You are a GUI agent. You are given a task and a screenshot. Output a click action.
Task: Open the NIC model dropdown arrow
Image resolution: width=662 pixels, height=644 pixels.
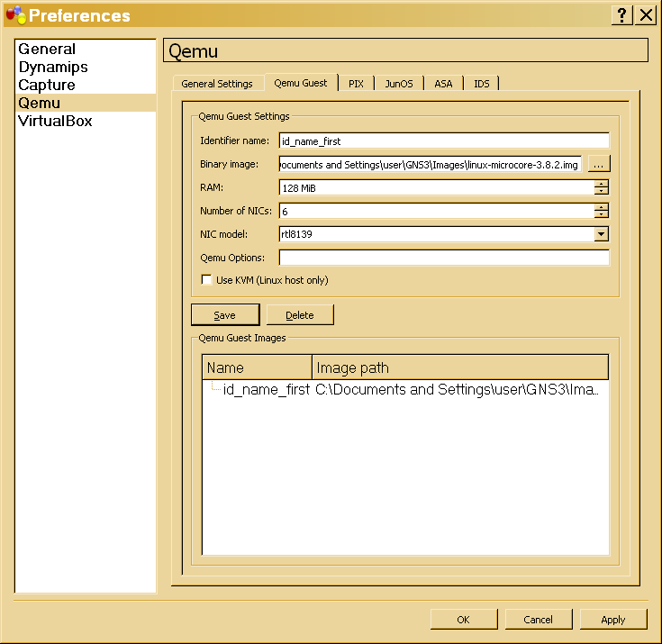pyautogui.click(x=602, y=234)
